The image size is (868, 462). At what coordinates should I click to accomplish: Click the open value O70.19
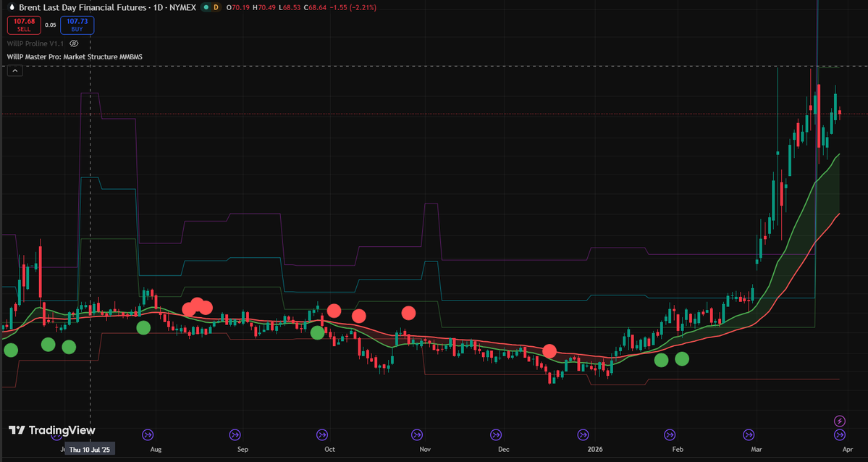238,8
